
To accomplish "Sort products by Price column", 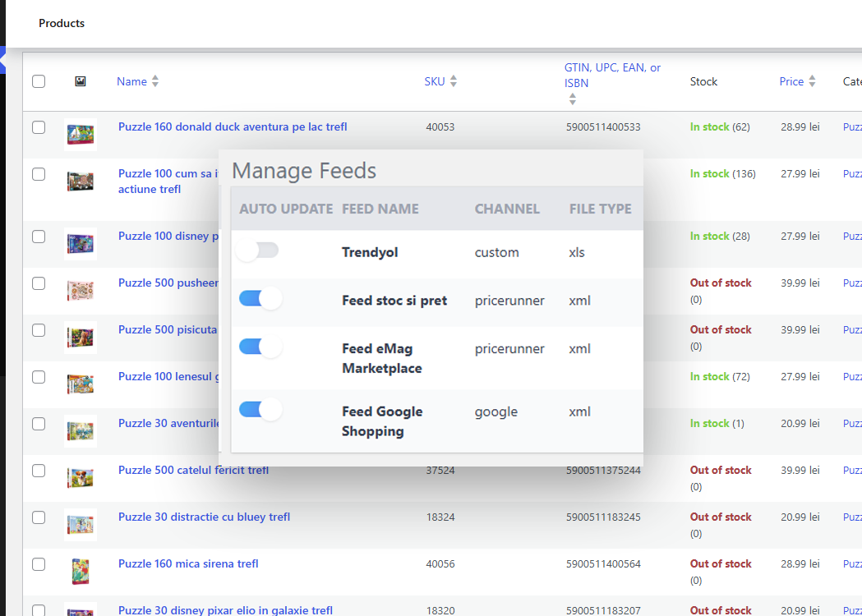I will tap(791, 81).
